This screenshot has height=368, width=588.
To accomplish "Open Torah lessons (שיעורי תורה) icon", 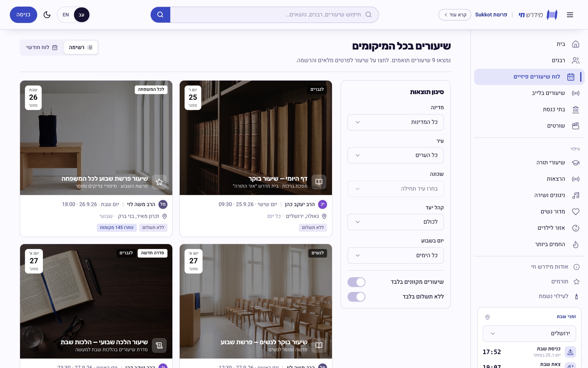I will [x=576, y=163].
